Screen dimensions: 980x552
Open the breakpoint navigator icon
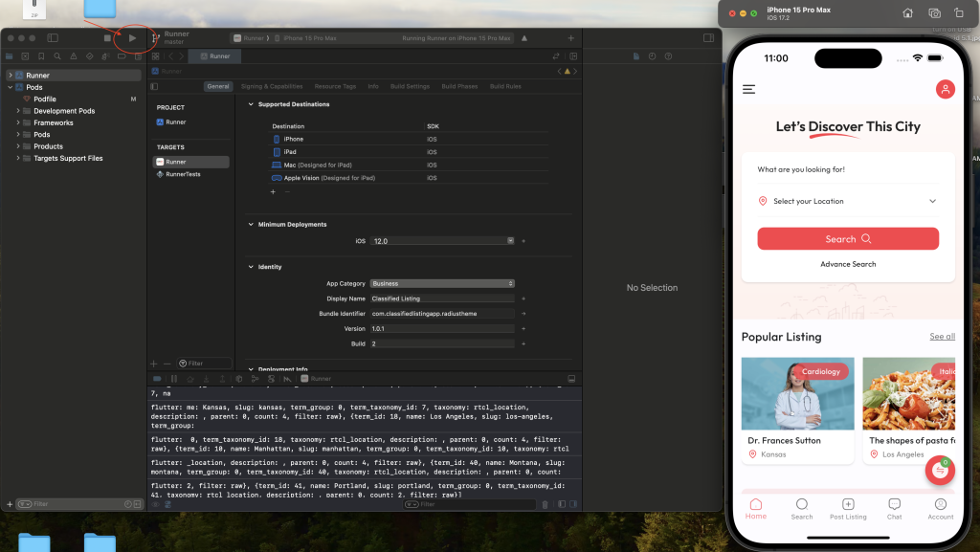pyautogui.click(x=122, y=56)
